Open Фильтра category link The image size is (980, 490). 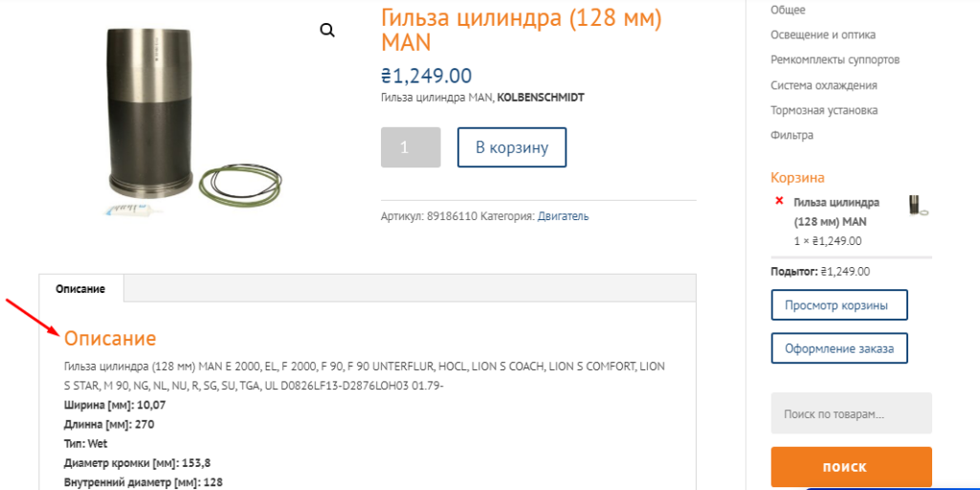(791, 135)
